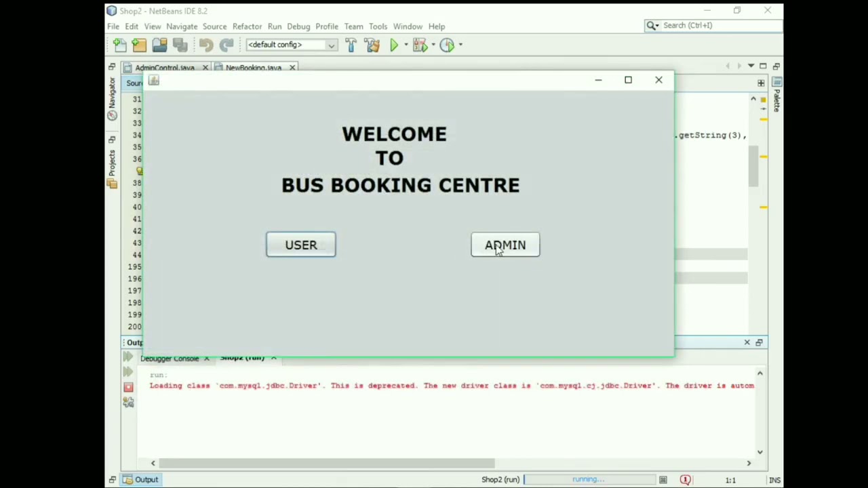Click the Undo arrow icon
Screen dimensions: 868x488
206,45
